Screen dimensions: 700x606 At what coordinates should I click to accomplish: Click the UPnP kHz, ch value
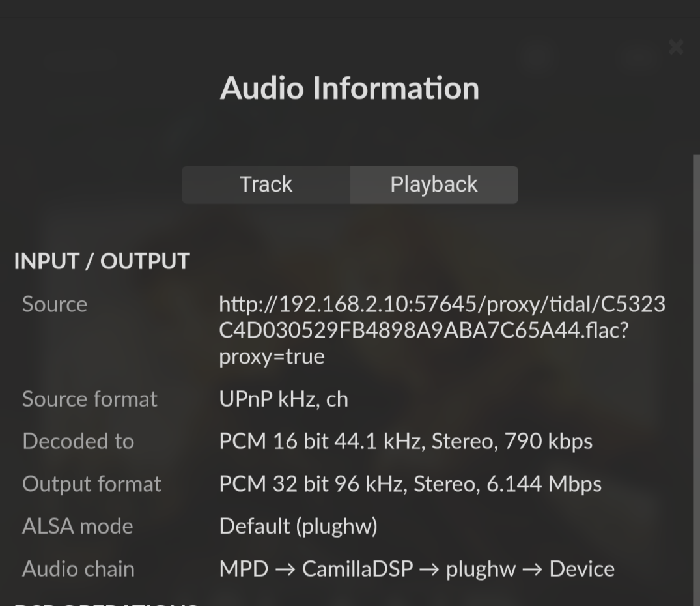(283, 399)
